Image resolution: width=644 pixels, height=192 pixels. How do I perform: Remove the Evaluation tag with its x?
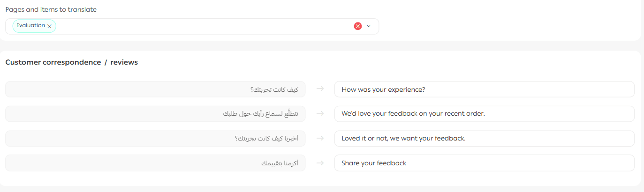coord(49,26)
